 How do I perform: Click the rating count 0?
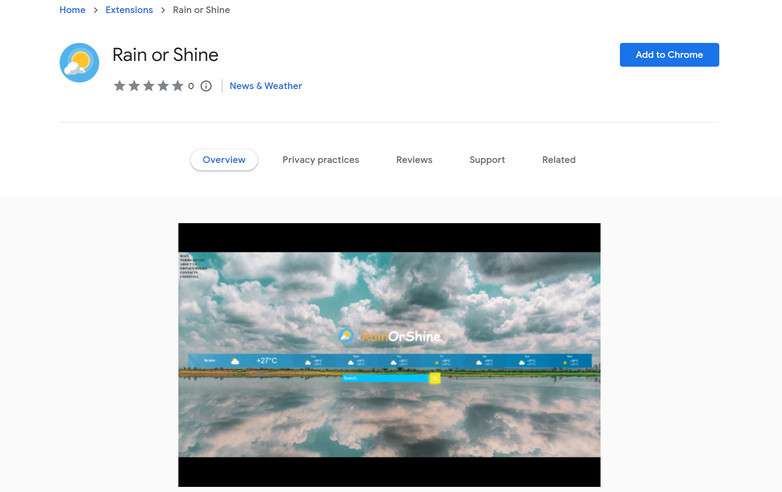pyautogui.click(x=191, y=86)
